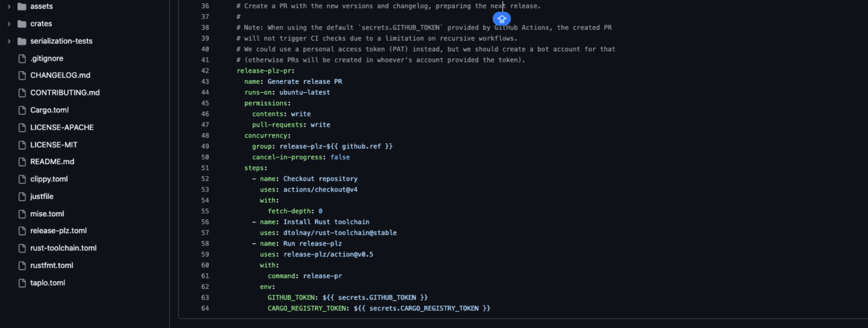
Task: Click line number 42 in the gutter
Action: [x=205, y=71]
